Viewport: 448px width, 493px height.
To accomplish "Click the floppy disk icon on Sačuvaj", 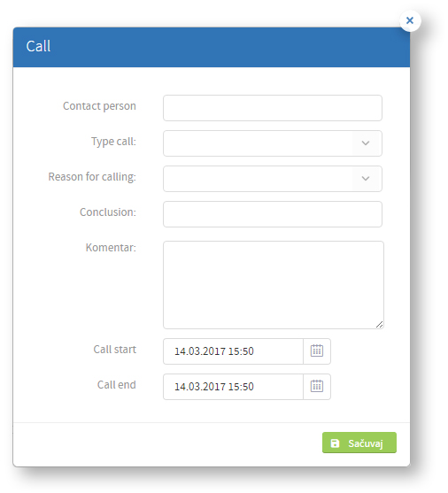I will [x=335, y=443].
